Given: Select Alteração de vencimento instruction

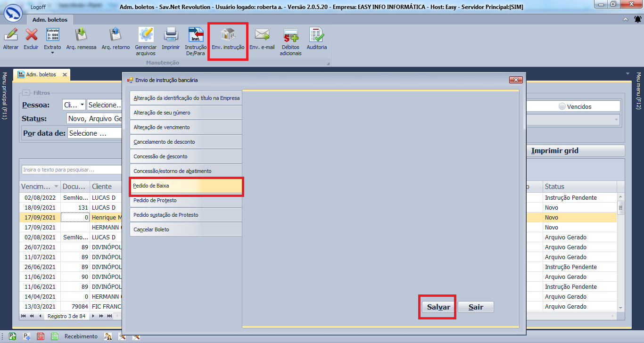Looking at the screenshot, I should tap(186, 127).
